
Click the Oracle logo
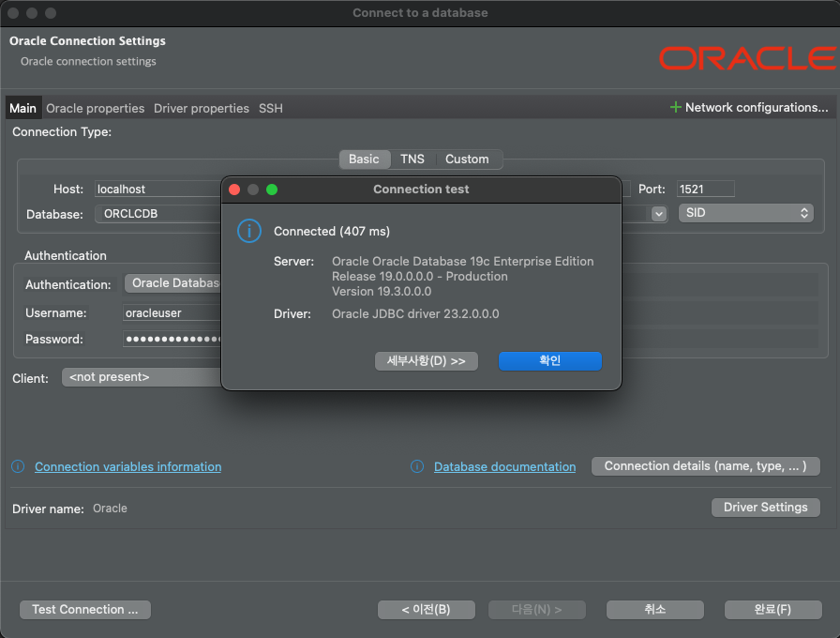747,58
